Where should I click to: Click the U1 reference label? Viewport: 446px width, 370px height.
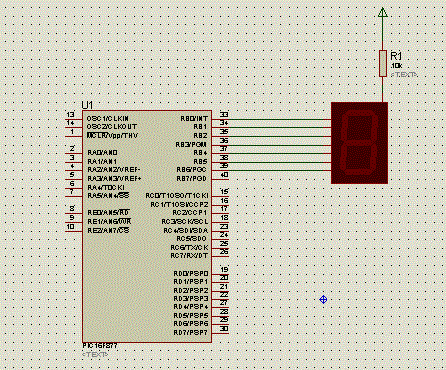click(87, 105)
